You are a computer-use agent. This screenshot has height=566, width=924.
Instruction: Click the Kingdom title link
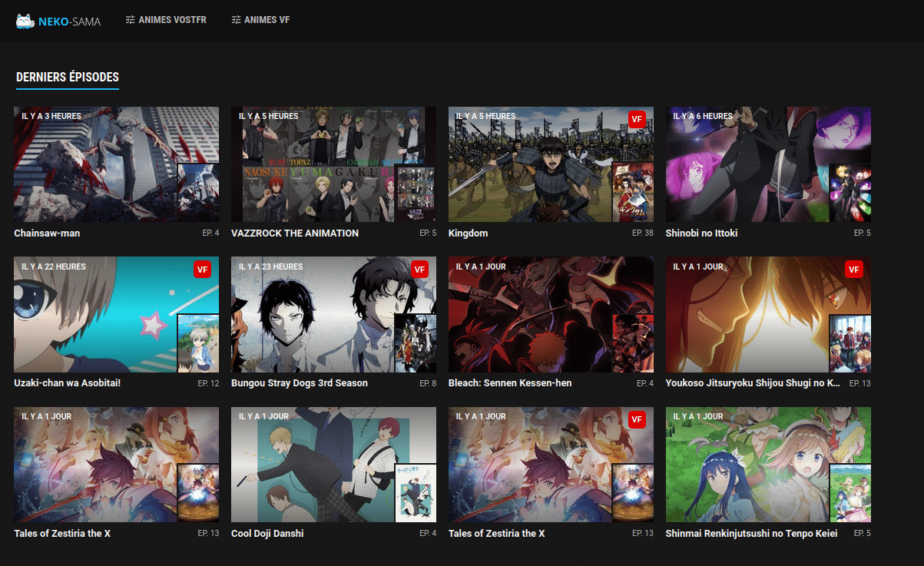(469, 233)
